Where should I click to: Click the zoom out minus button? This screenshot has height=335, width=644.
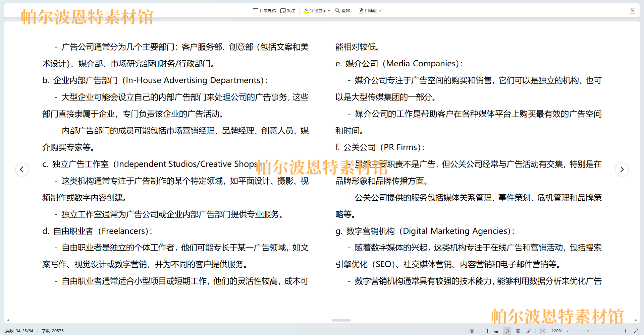576,331
